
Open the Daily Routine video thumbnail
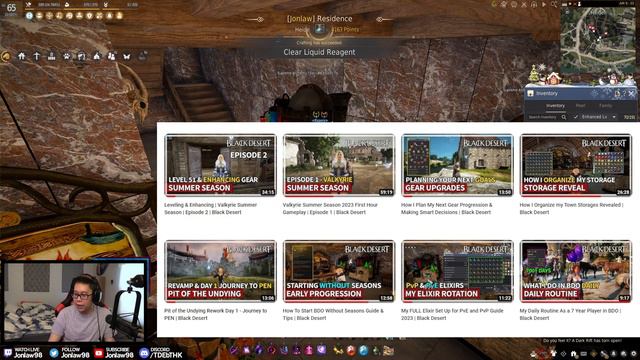576,271
